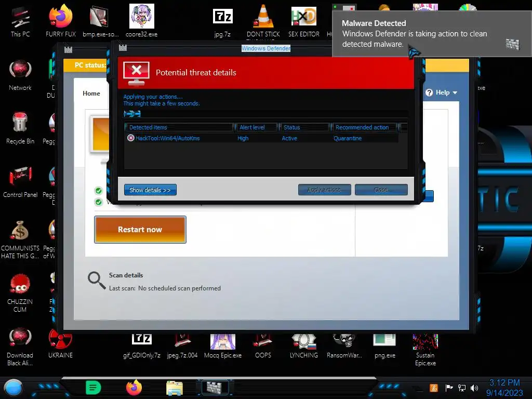The width and height of the screenshot is (532, 399).
Task: Click Recommended action column header
Action: point(365,127)
